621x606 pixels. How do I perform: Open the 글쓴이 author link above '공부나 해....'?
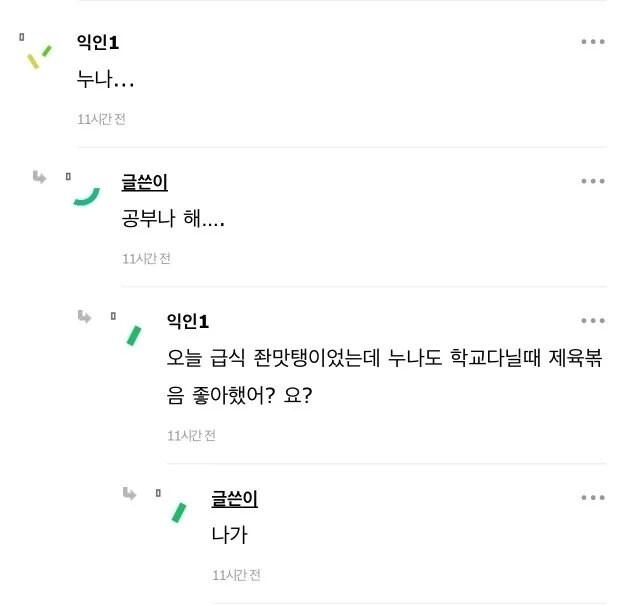[x=145, y=182]
